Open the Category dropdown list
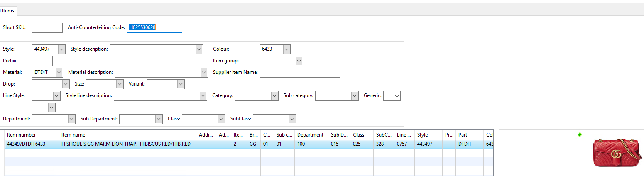The image size is (644, 176). [274, 96]
